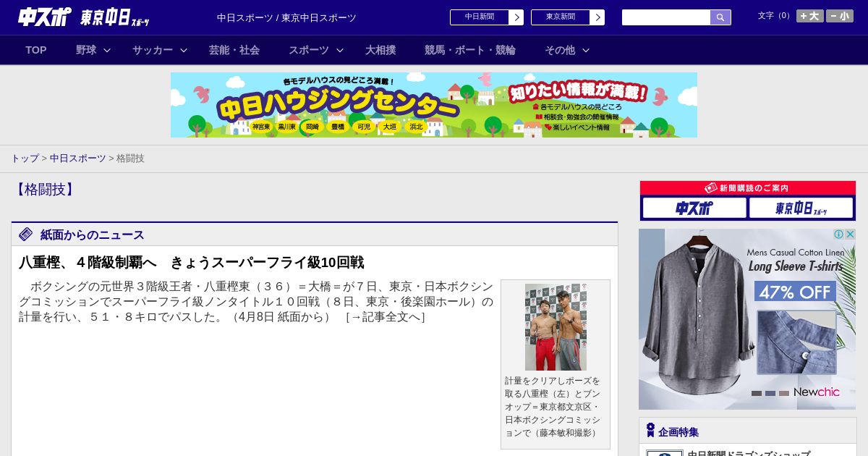Click the 中スポ logo in the header
868x456 pixels.
tap(45, 17)
